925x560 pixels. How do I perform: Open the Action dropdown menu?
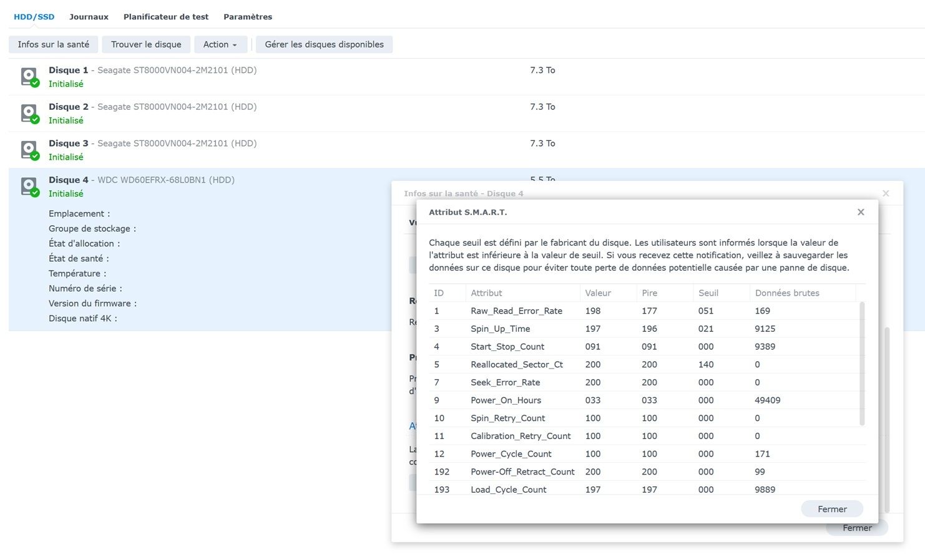tap(220, 44)
